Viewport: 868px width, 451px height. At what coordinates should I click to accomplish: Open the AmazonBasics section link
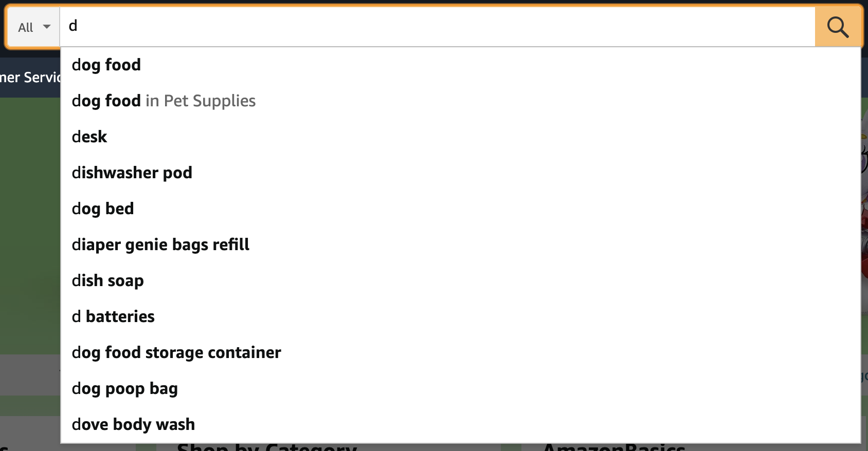613,447
